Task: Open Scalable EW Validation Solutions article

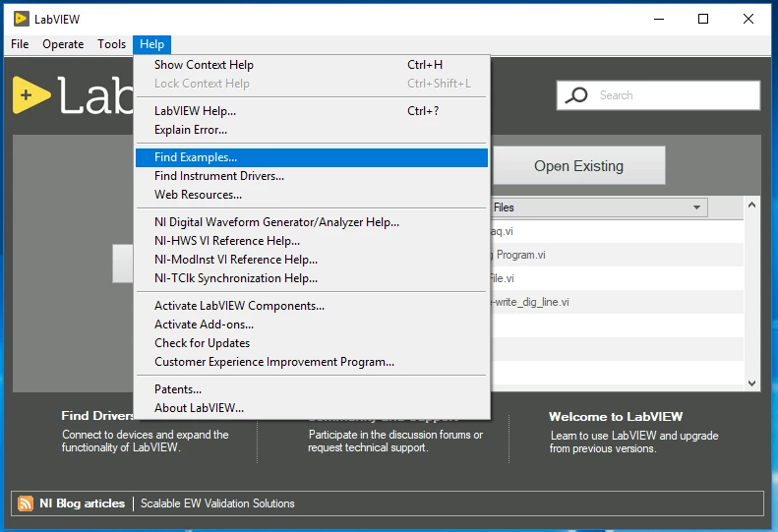Action: tap(217, 503)
